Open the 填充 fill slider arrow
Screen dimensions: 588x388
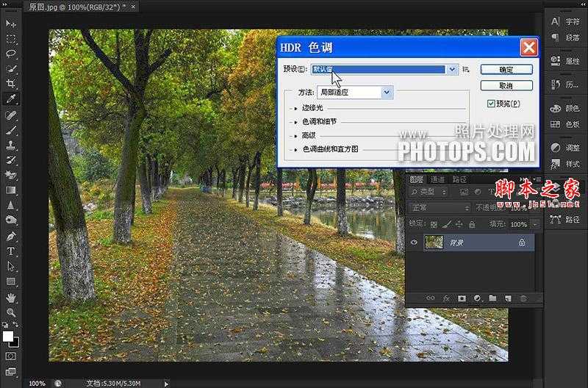(535, 224)
